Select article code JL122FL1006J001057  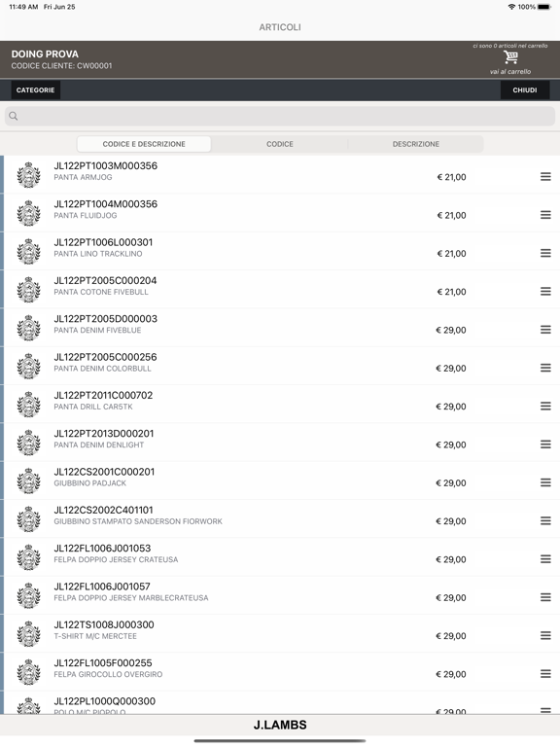pyautogui.click(x=102, y=587)
